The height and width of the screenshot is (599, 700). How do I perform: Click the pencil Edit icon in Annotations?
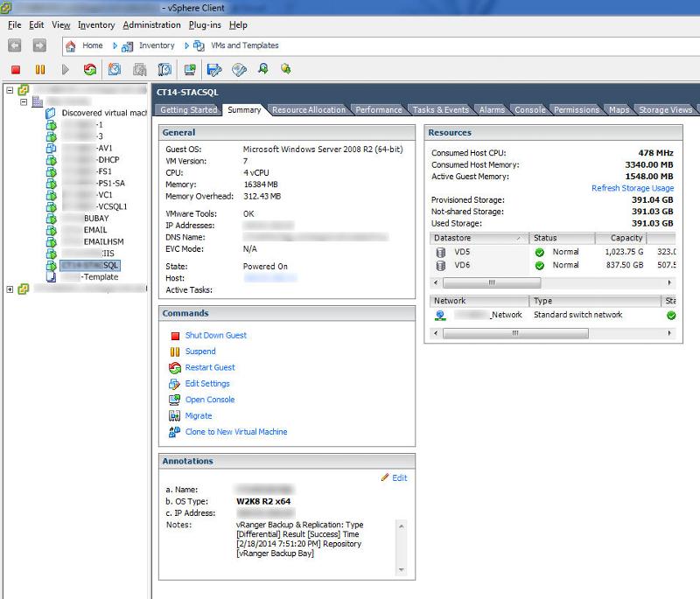click(x=385, y=477)
